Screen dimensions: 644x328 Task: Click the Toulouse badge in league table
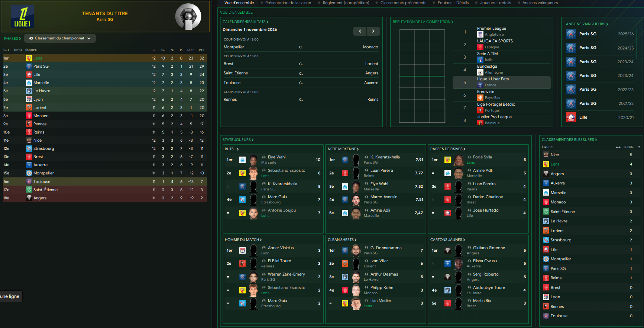point(29,181)
